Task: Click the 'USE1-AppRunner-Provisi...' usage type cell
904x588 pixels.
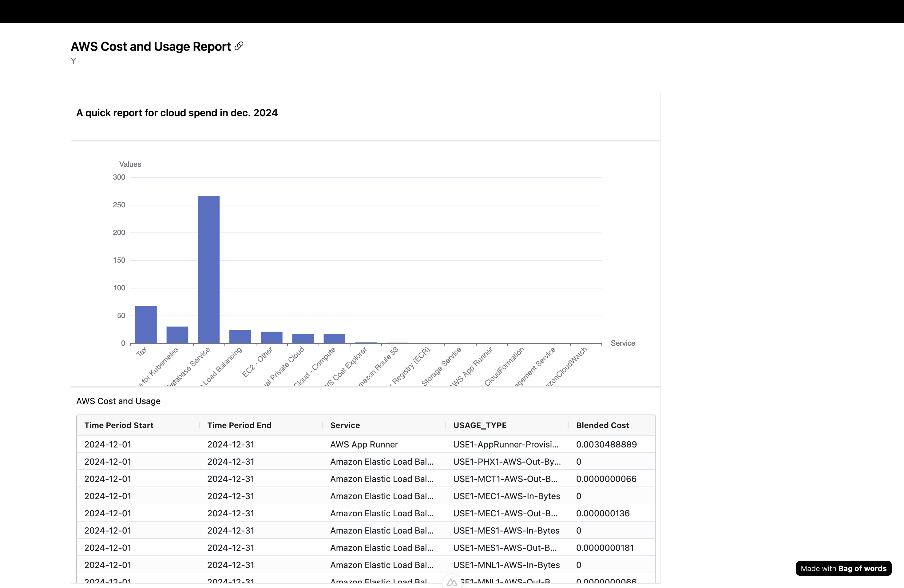Action: tap(506, 444)
